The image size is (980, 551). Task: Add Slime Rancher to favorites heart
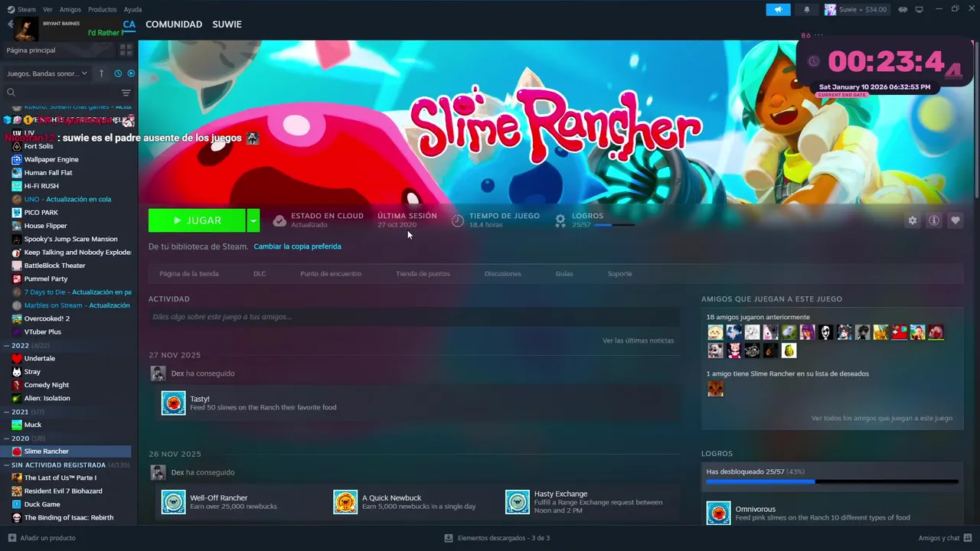(x=955, y=220)
